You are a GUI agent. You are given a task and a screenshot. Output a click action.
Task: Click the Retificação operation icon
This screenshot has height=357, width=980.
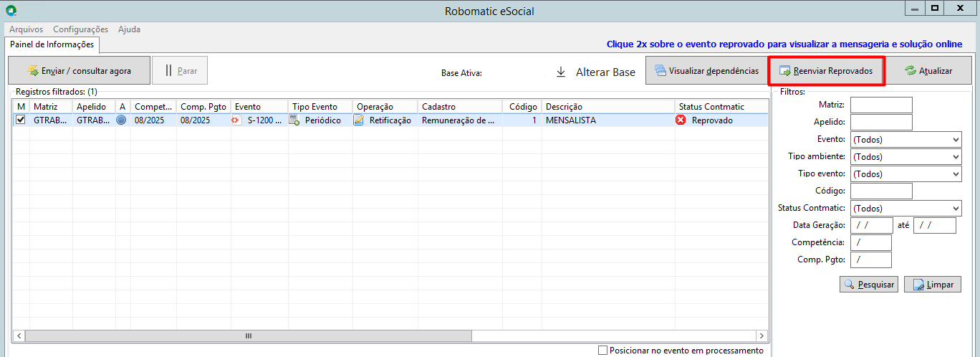click(x=359, y=120)
